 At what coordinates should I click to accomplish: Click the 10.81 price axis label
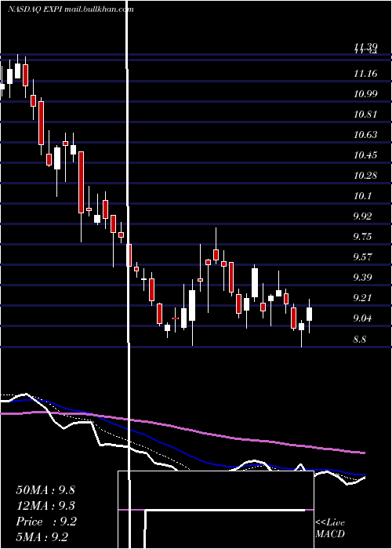click(365, 115)
